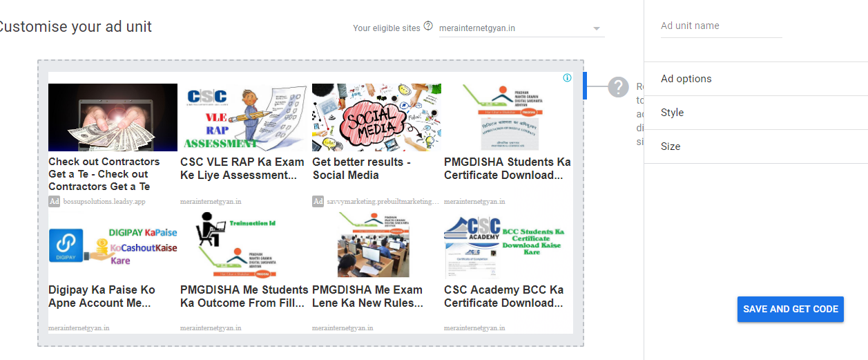Open 'CSC VLE RAP Ka Exam' headline
Screen dimensions: 868x360
point(242,169)
